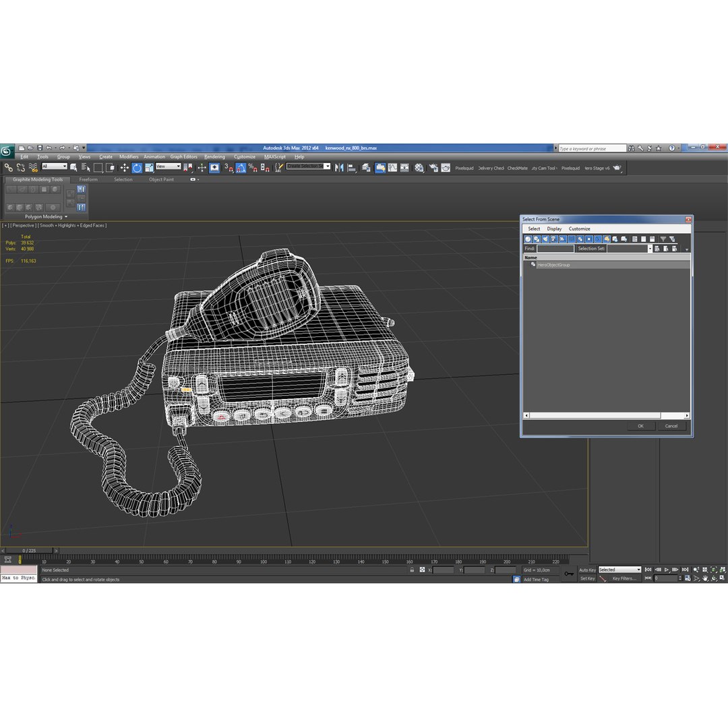728x728 pixels.
Task: Expand the Polygon Modeling panel arrow
Action: coord(66,217)
